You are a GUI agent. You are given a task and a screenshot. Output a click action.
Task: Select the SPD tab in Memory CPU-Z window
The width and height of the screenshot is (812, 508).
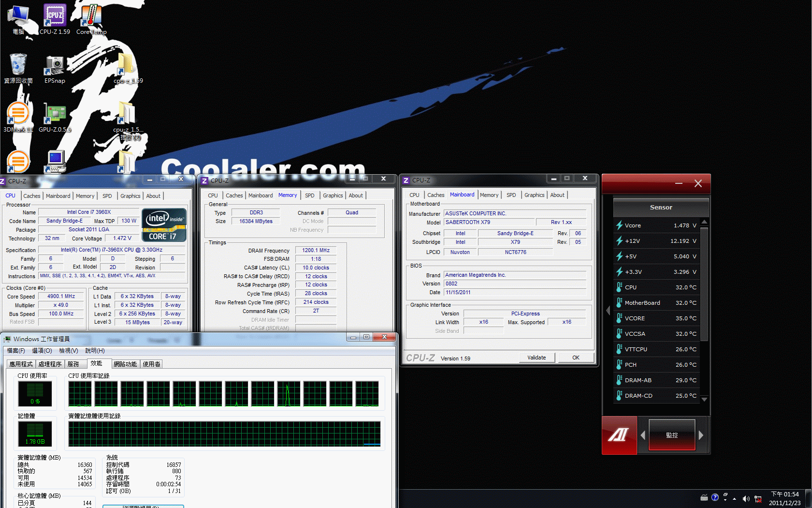click(310, 195)
